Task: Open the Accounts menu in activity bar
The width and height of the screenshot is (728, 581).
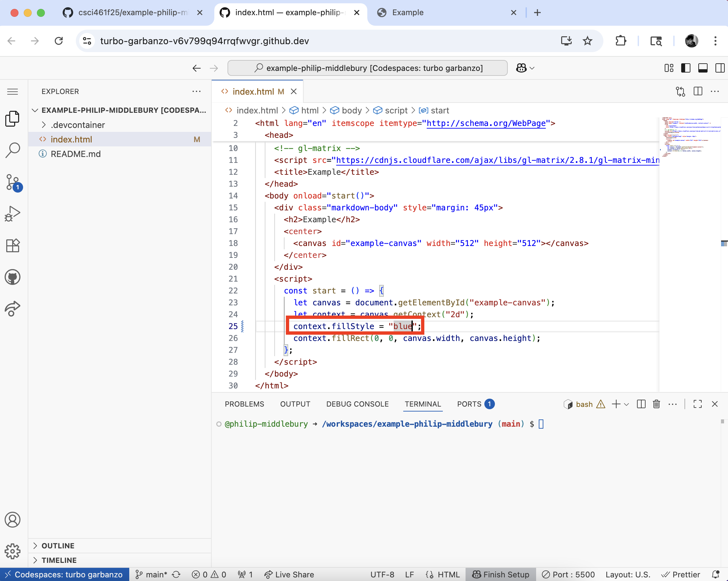Action: click(x=13, y=520)
